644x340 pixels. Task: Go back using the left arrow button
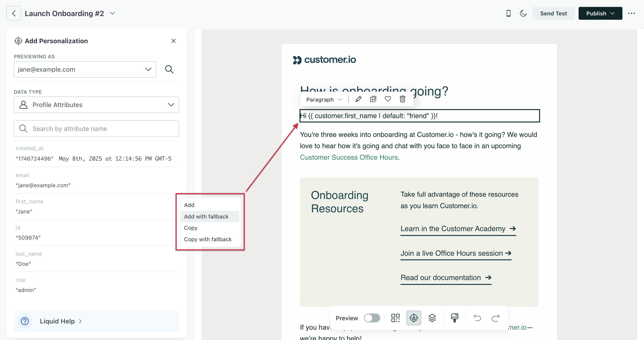tap(14, 13)
